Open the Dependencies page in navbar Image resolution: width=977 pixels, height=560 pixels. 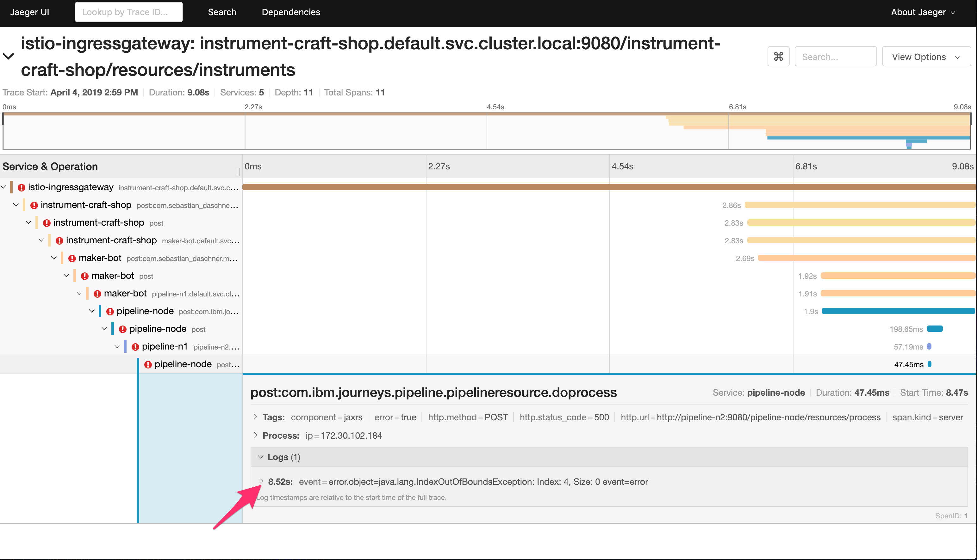pyautogui.click(x=291, y=12)
